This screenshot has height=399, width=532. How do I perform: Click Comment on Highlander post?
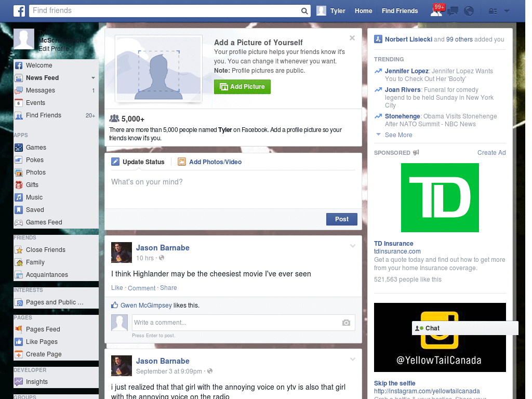(141, 288)
